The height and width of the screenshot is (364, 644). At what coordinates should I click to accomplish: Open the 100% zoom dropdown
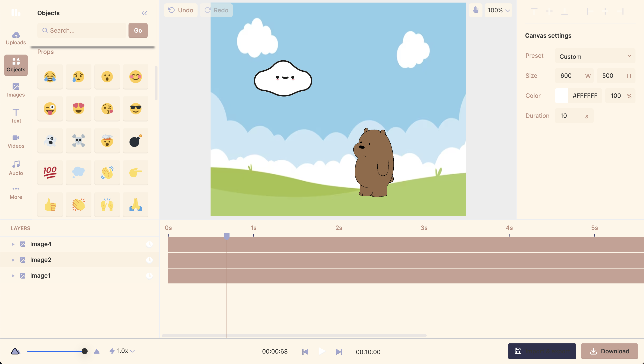(x=498, y=10)
